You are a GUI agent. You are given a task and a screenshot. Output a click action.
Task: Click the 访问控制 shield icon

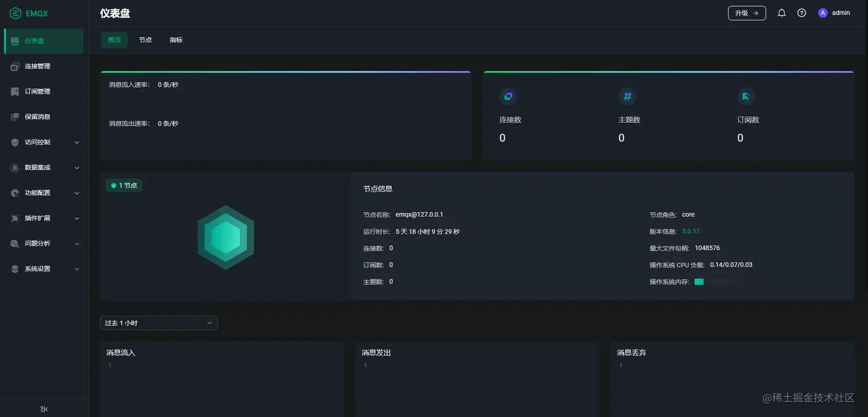click(x=15, y=142)
